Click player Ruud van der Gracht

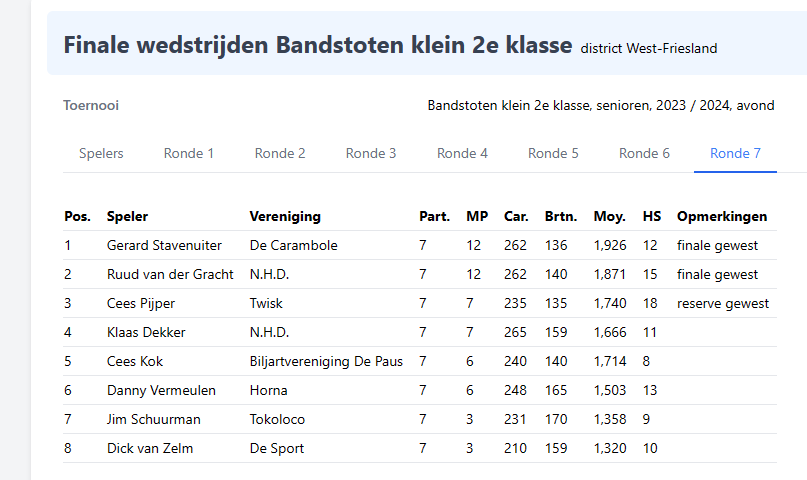(170, 274)
